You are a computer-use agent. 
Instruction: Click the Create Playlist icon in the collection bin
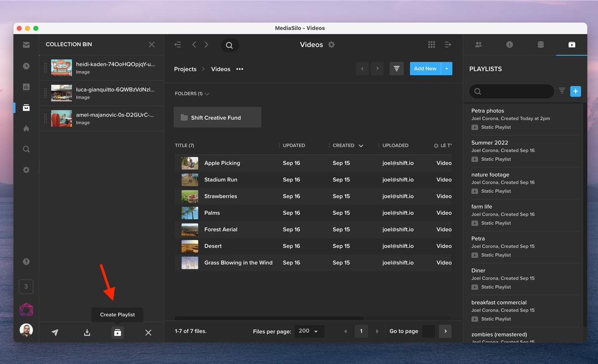[117, 333]
